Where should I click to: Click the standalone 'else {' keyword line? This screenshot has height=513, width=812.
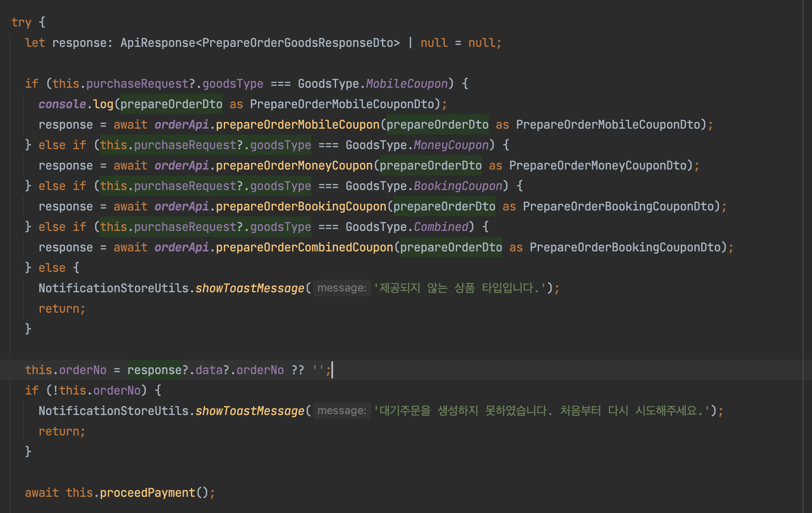[59, 268]
